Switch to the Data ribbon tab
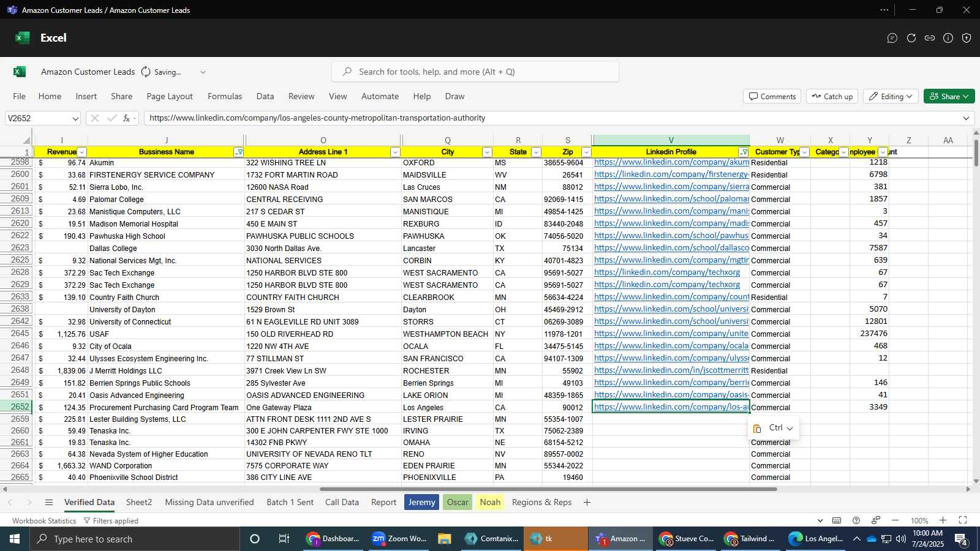The image size is (980, 551). 265,96
